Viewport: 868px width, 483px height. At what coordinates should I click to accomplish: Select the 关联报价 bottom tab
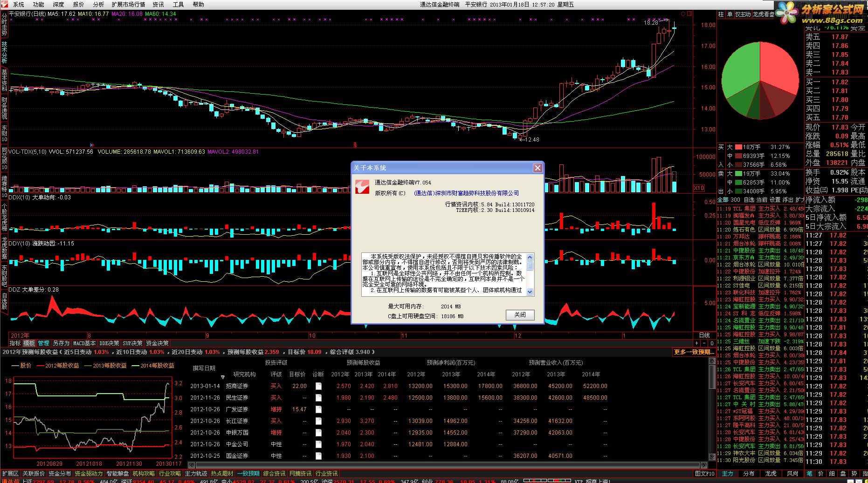point(34,474)
